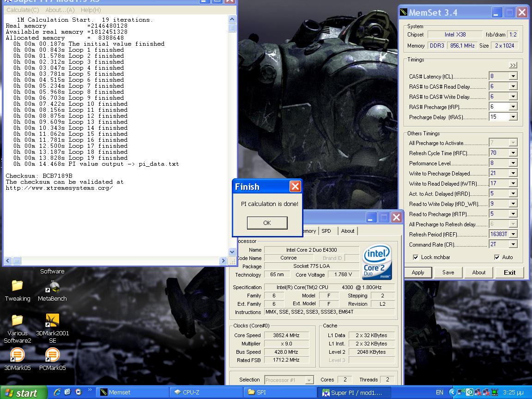Viewport: 532px width, 399px height.
Task: Click the Core Speed 3852.4 MHz value
Action: [286, 335]
